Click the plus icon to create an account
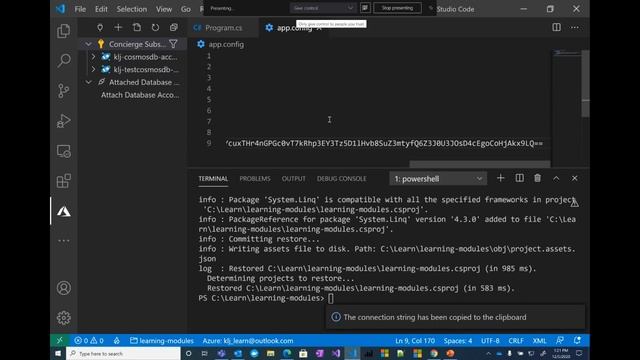Image resolution: width=640 pixels, height=360 pixels. (118, 27)
